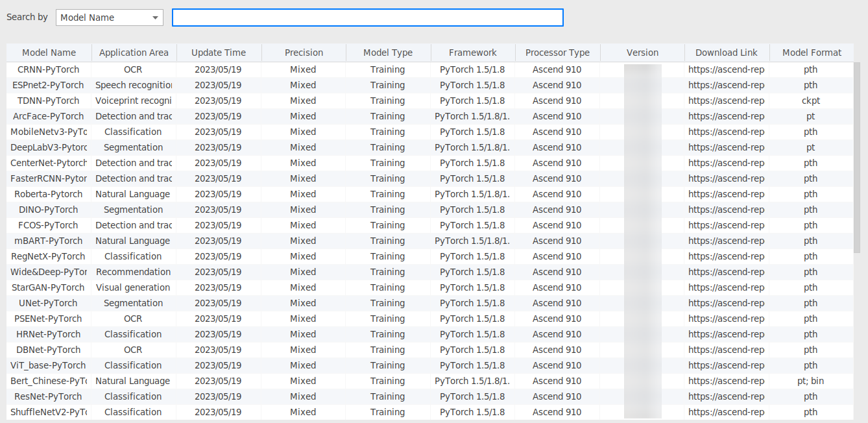Click the update date in mBART-PyTorch row
Screen dimensions: 868x423
218,241
